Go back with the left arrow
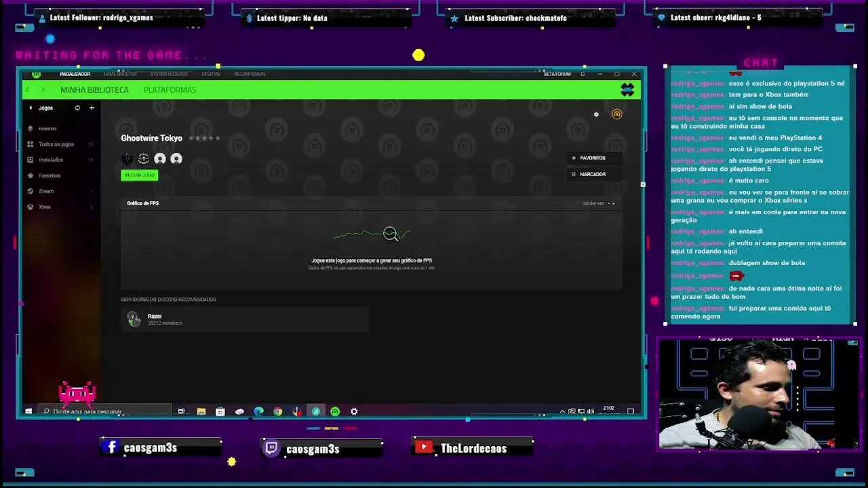The width and height of the screenshot is (868, 488). (27, 89)
